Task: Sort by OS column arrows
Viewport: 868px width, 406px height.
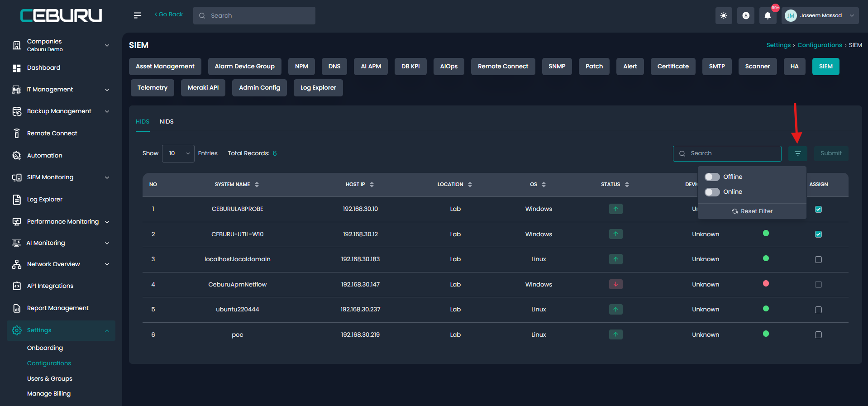Action: (544, 185)
